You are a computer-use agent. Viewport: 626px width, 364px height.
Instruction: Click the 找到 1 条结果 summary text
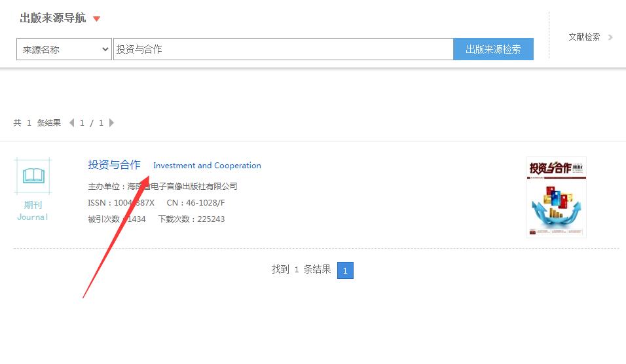[x=301, y=270]
